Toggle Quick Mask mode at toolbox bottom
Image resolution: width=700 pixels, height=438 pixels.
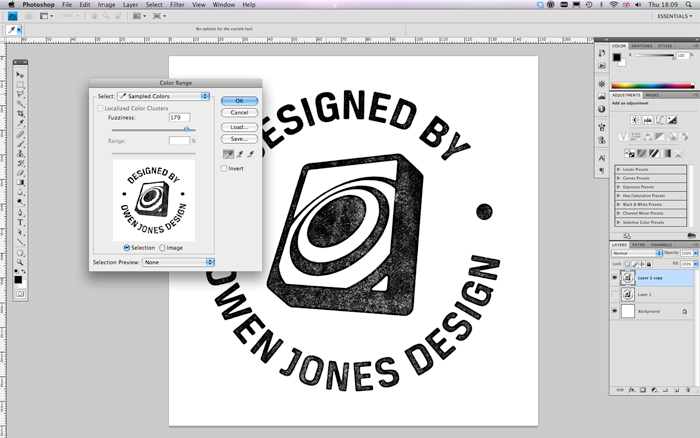pyautogui.click(x=20, y=294)
